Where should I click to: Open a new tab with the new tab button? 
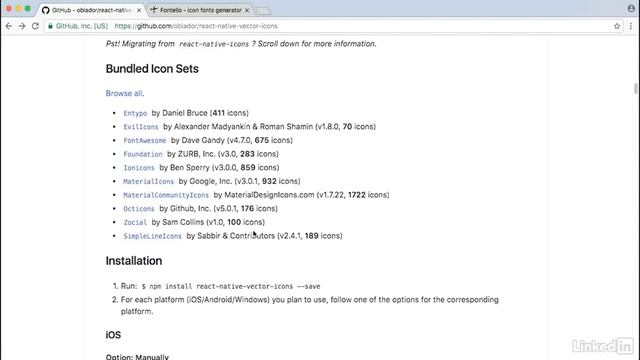click(x=263, y=11)
